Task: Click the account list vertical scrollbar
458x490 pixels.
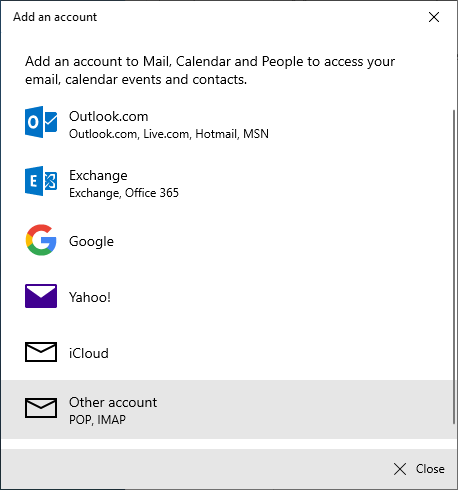Action: tap(454, 267)
